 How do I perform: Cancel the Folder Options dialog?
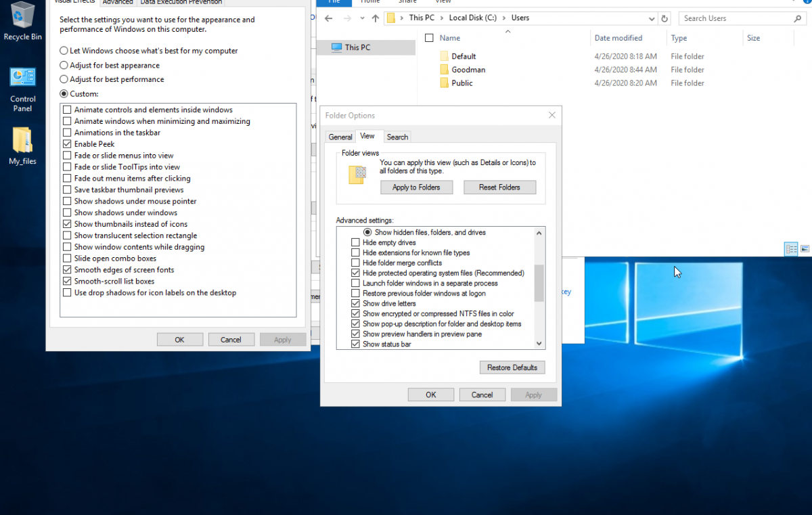482,395
